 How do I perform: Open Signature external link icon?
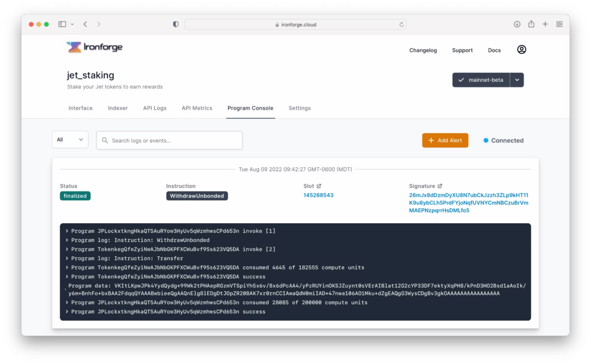440,186
